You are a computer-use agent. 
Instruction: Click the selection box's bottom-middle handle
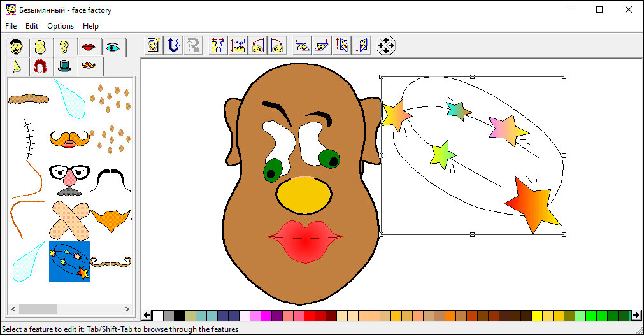[472, 234]
